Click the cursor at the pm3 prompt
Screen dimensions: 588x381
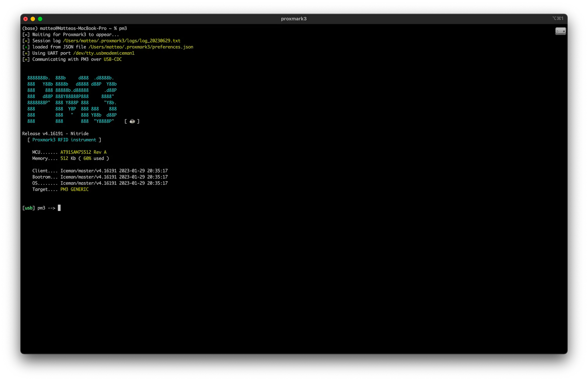59,208
